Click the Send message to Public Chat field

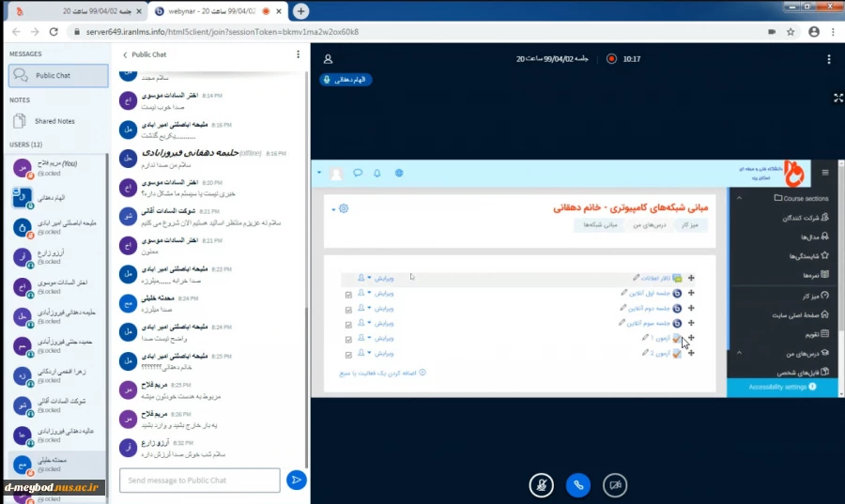(199, 481)
